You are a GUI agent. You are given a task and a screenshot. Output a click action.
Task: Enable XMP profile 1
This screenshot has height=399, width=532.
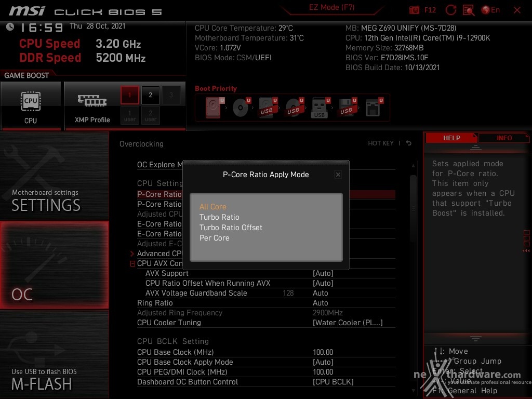point(129,95)
